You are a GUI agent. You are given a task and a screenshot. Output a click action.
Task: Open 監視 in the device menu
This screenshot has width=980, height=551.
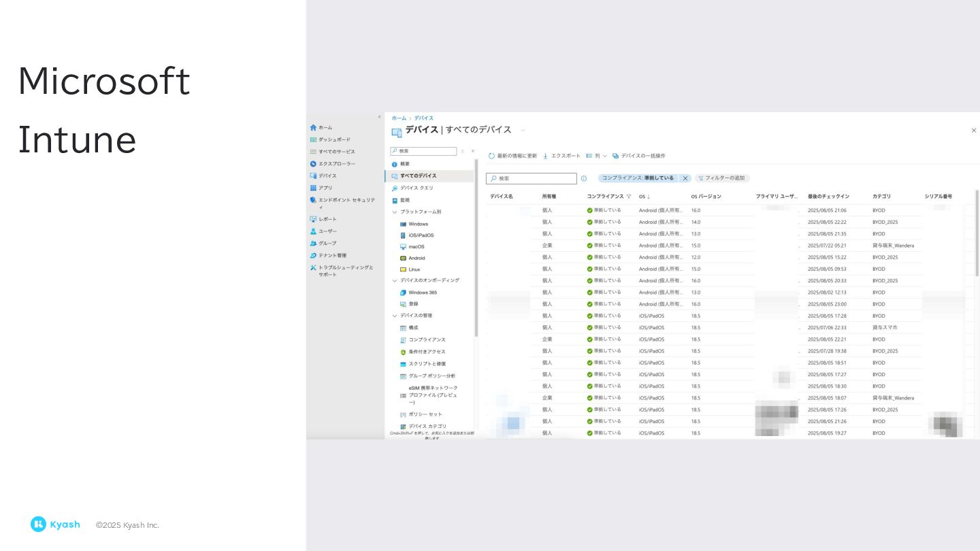click(x=400, y=200)
